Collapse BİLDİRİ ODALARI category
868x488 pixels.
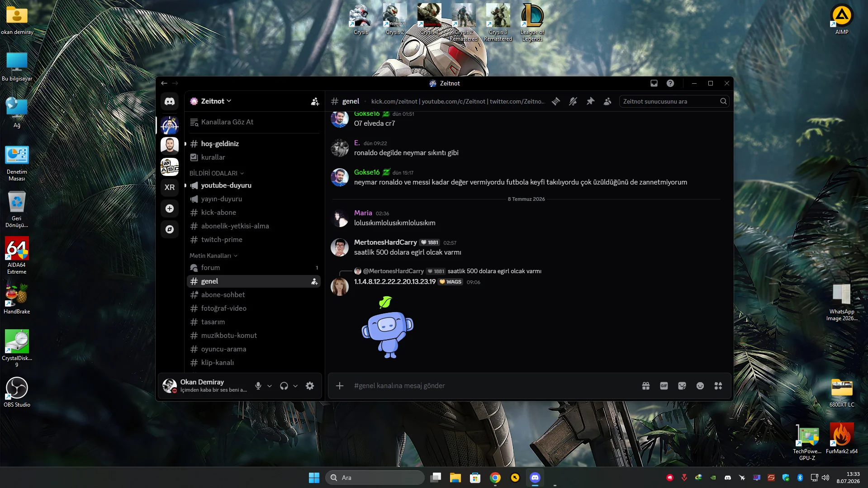point(217,173)
